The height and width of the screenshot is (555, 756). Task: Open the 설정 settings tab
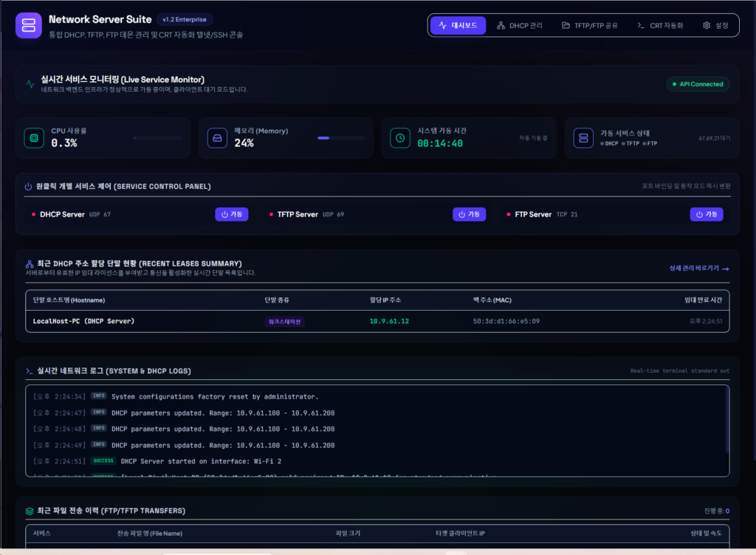click(715, 26)
